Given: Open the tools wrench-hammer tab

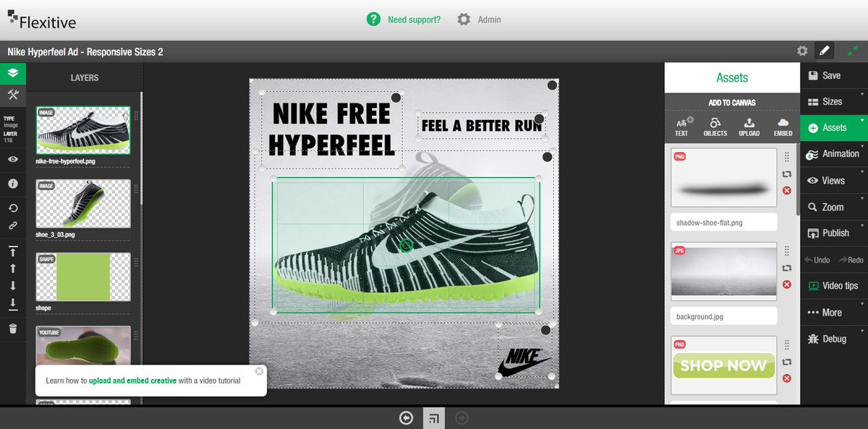Looking at the screenshot, I should tap(12, 95).
